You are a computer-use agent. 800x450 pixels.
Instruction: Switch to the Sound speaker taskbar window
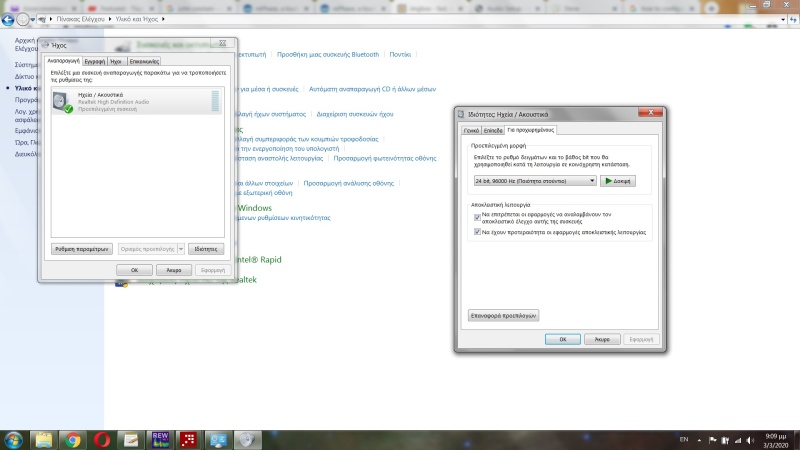pyautogui.click(x=247, y=440)
